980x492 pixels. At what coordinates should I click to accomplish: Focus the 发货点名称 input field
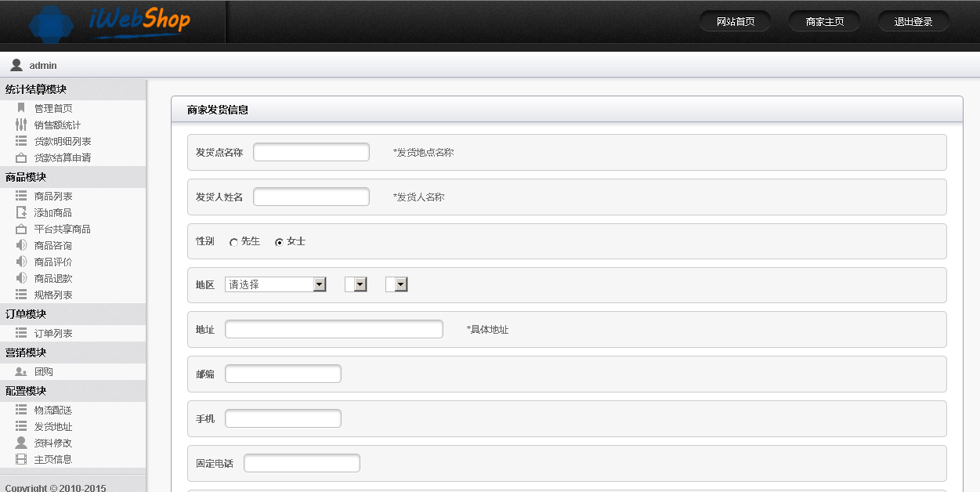[x=311, y=152]
